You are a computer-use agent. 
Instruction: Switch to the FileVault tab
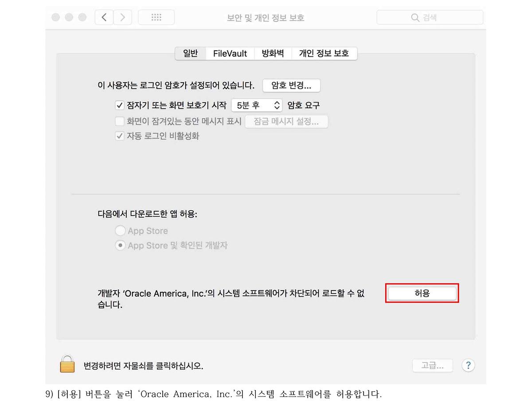230,54
